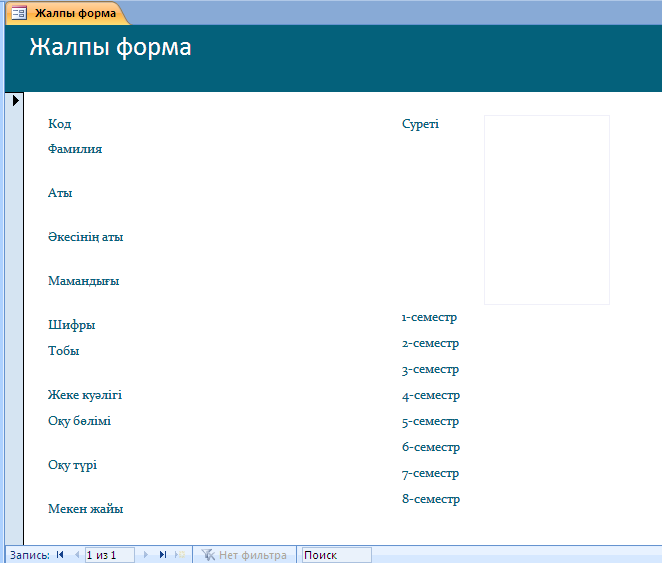The image size is (662, 563).
Task: Click the 6-семестр label
Action: [431, 447]
